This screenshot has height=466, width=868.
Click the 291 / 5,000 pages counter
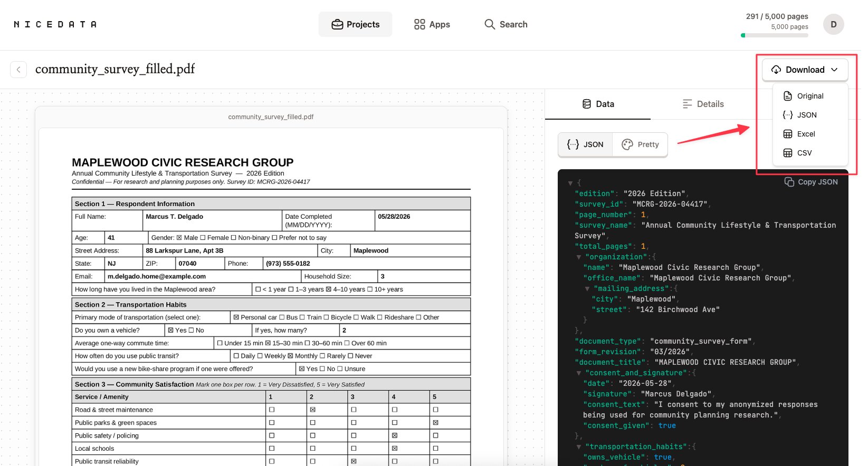[777, 16]
